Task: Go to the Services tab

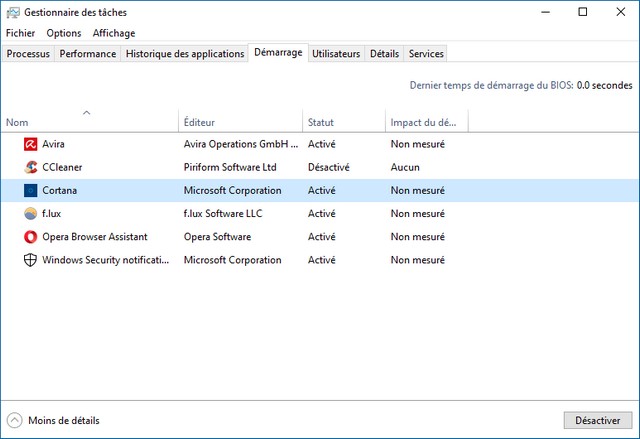Action: (x=426, y=54)
